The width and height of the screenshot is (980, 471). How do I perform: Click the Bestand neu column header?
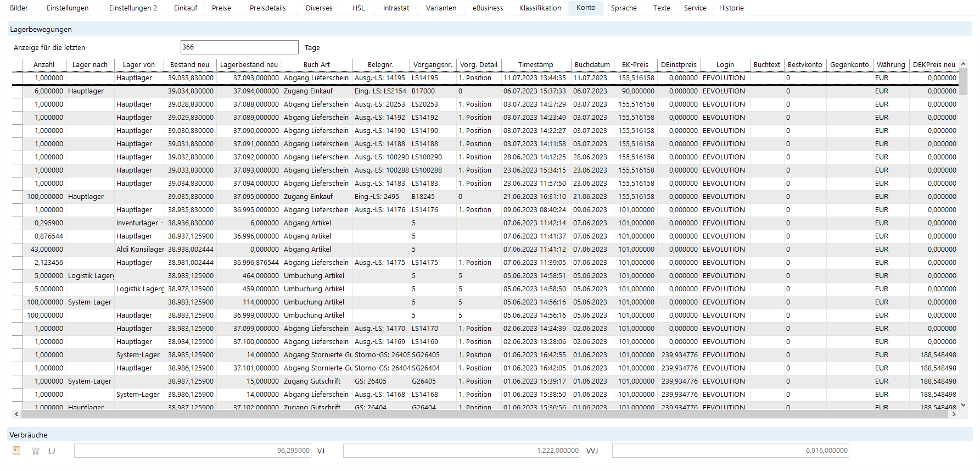(189, 65)
